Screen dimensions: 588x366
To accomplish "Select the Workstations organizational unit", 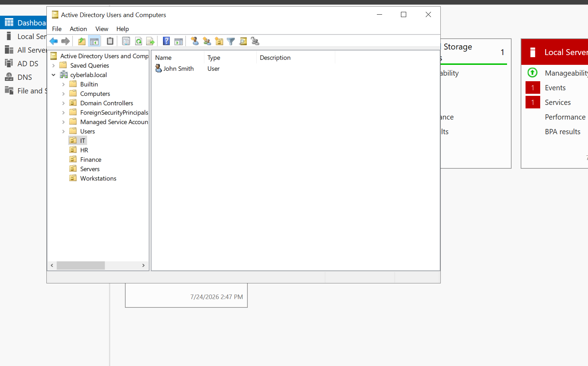I will [98, 178].
